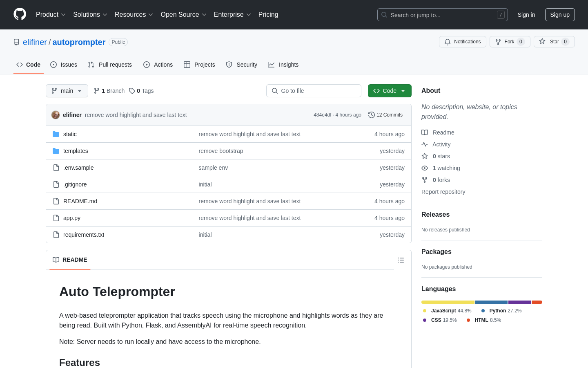
Task: Open the Projects tab
Action: 199,65
